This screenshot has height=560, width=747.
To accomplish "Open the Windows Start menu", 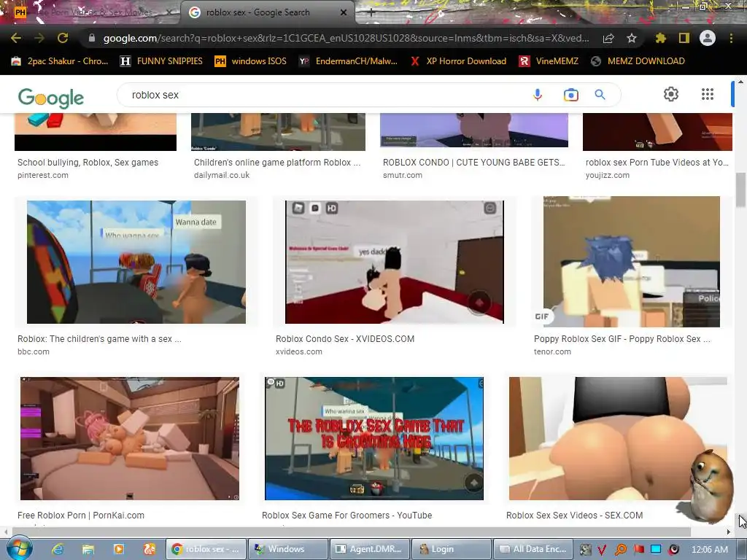I will [x=19, y=548].
